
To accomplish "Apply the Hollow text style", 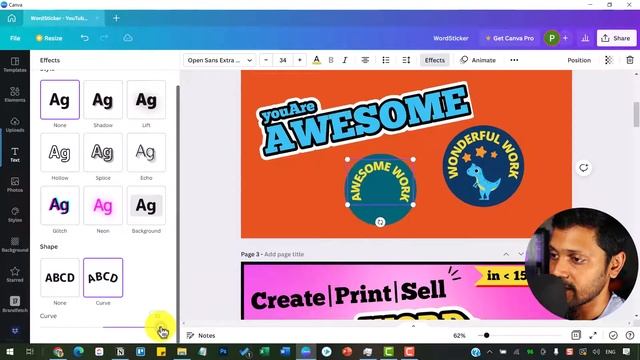I will (60, 152).
